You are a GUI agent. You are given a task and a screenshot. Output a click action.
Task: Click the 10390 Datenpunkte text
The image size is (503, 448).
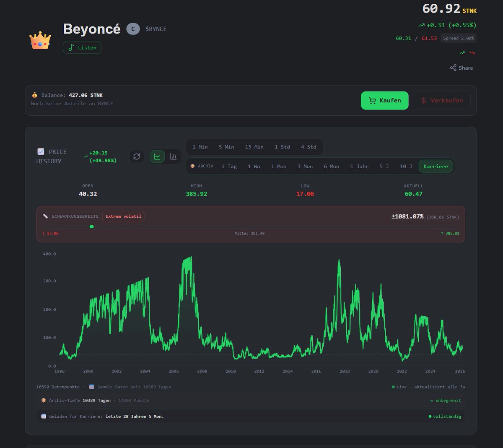pos(58,387)
